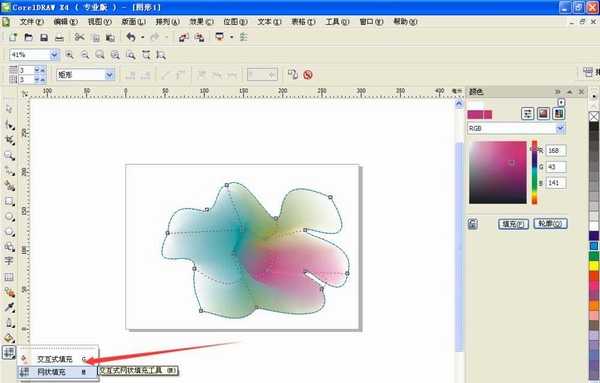Toggle lock icon in color docker
The width and height of the screenshot is (600, 383).
coord(473,224)
